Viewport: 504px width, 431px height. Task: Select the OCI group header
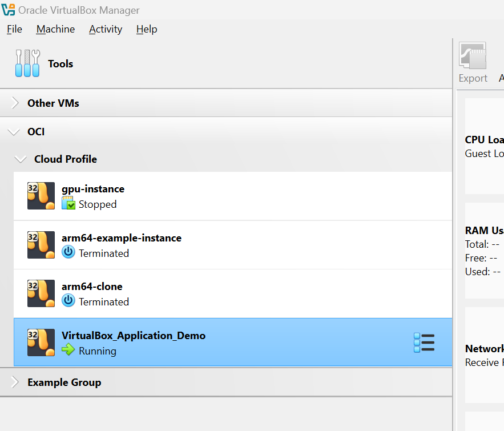coord(226,132)
